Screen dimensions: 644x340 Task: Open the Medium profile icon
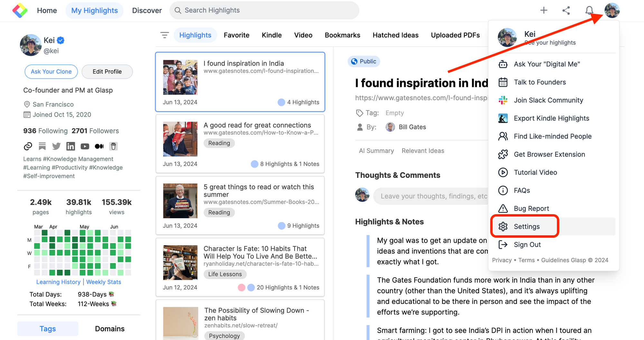pos(99,146)
